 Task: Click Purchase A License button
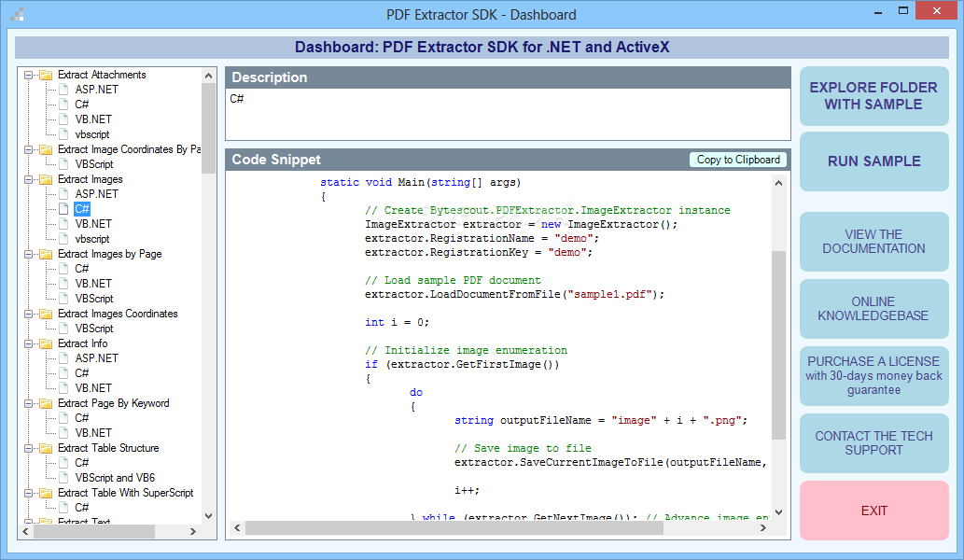coord(873,375)
